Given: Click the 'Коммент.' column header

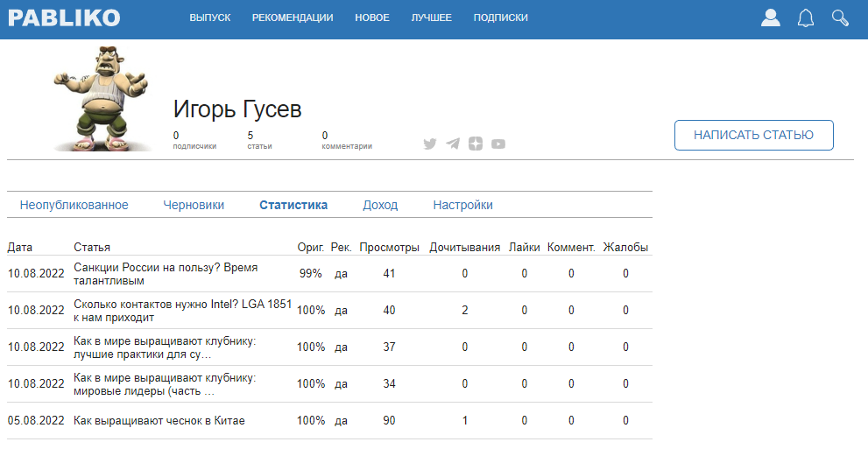Looking at the screenshot, I should coord(571,247).
